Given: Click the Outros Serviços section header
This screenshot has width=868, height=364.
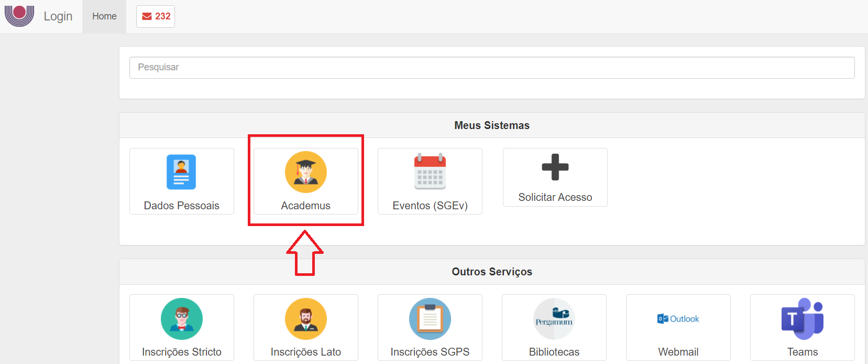Looking at the screenshot, I should coord(491,272).
